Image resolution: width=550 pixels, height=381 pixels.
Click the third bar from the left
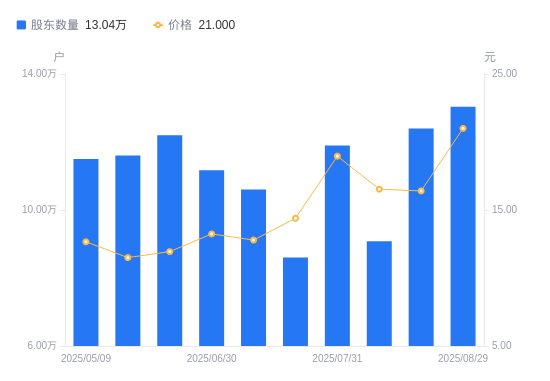(170, 241)
